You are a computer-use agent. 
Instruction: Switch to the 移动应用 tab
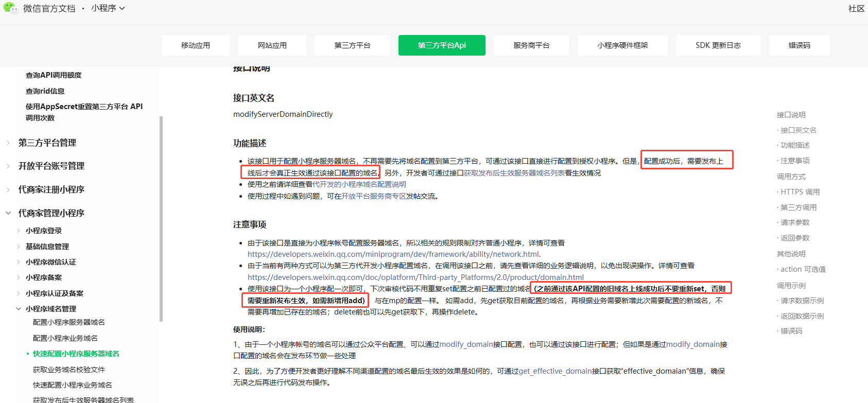[196, 45]
